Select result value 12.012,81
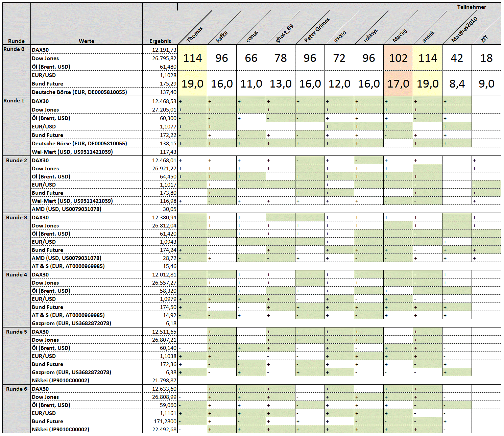Screen dimensions: 504x436 pyautogui.click(x=164, y=274)
